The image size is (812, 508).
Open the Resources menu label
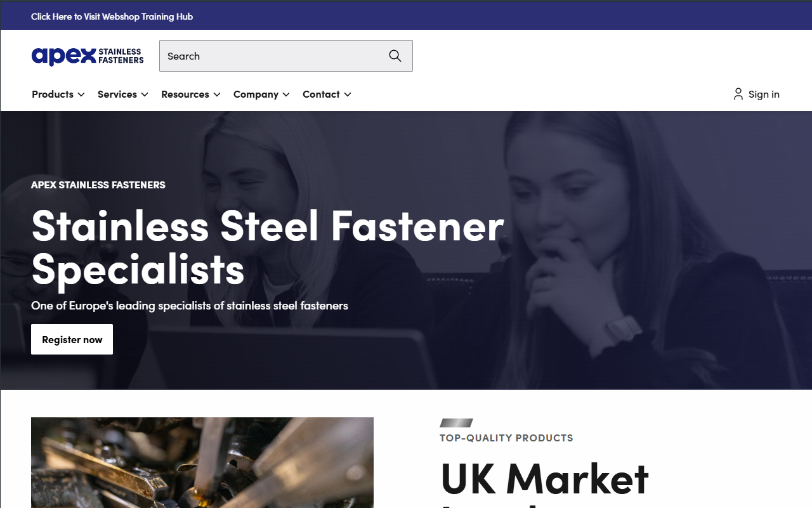pyautogui.click(x=185, y=94)
